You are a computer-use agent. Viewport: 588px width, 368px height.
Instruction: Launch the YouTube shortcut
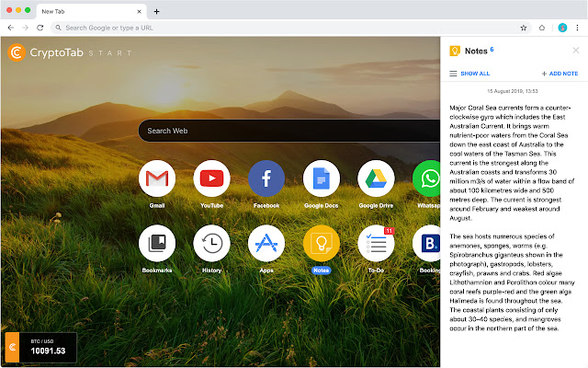(x=211, y=178)
